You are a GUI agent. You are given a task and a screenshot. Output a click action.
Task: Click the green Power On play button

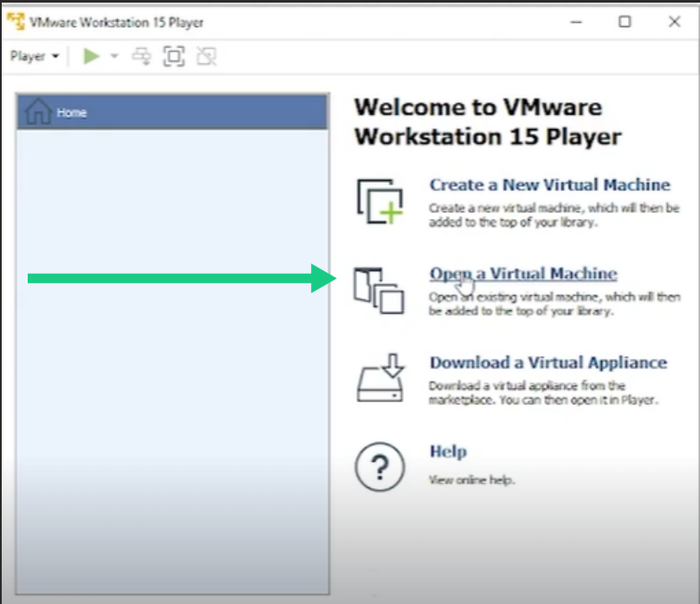[91, 56]
